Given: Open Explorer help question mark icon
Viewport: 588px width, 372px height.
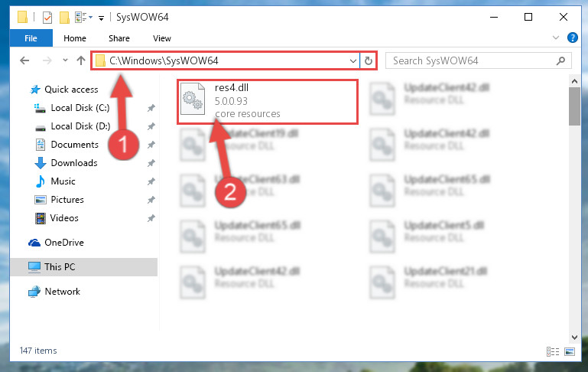Looking at the screenshot, I should (x=572, y=38).
